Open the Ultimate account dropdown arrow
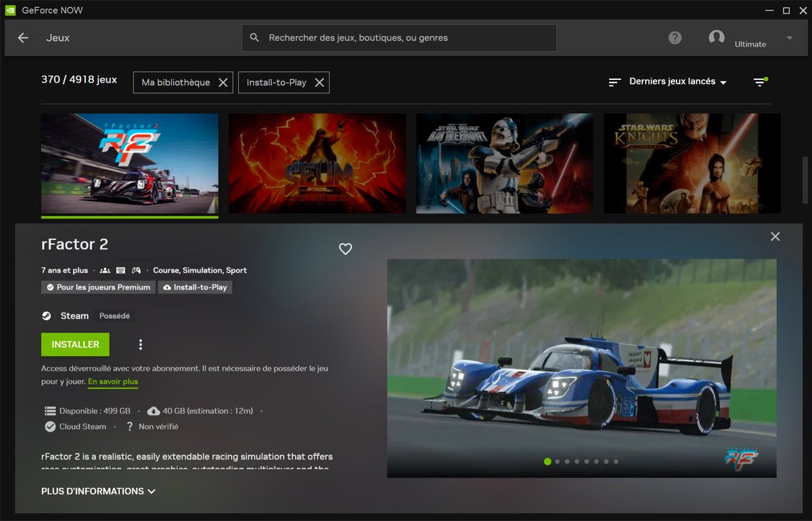The height and width of the screenshot is (521, 812). click(x=789, y=38)
